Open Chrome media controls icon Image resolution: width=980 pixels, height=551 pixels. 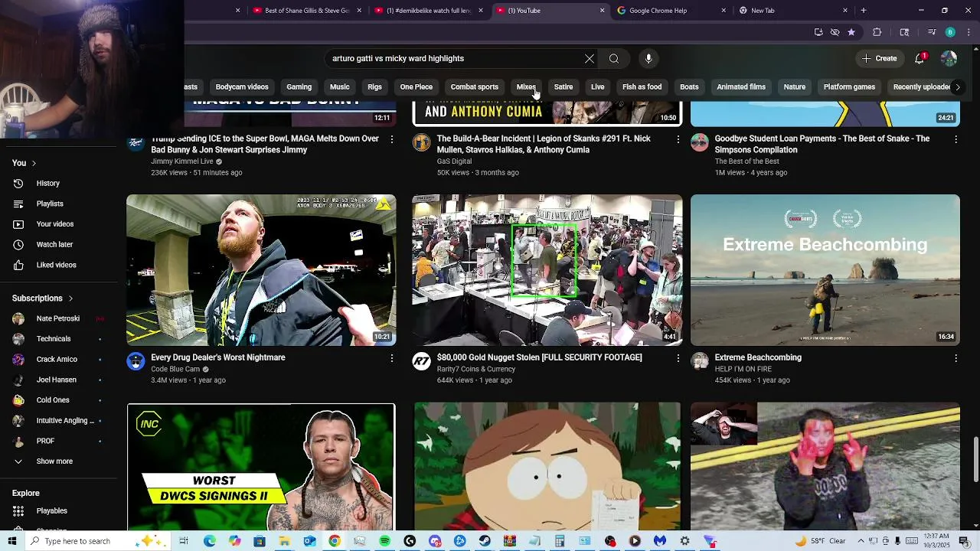(x=932, y=32)
